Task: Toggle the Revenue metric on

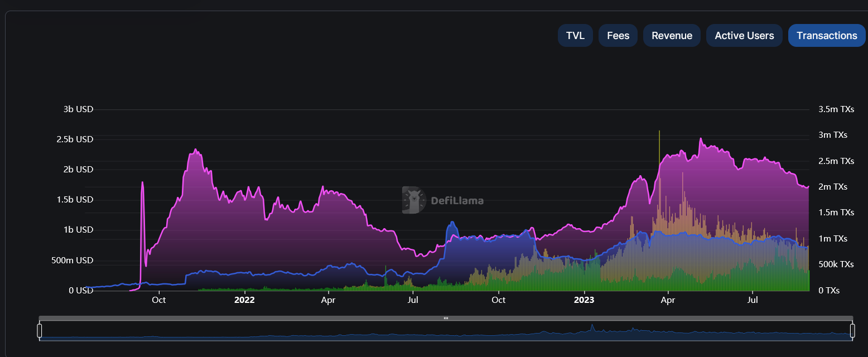Action: click(x=672, y=35)
